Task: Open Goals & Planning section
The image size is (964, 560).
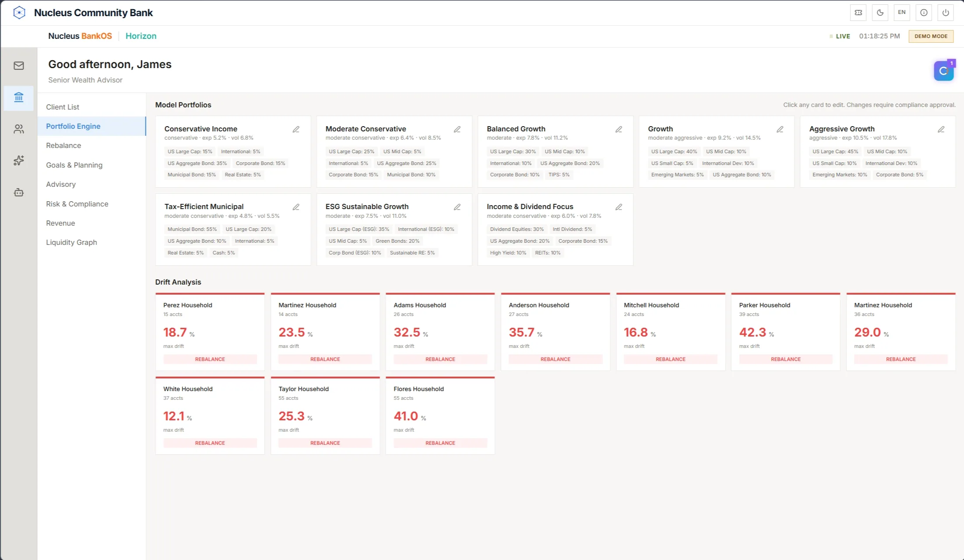Action: point(92,165)
